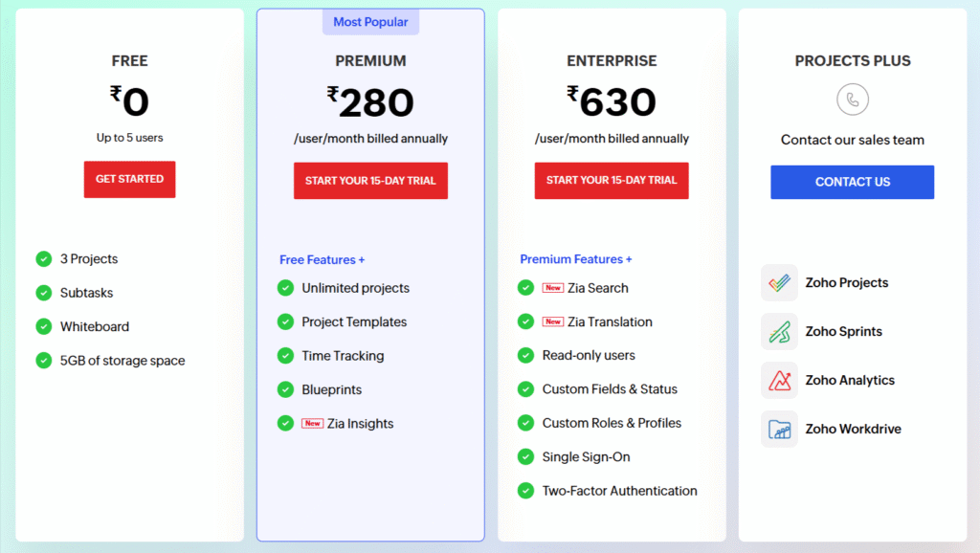This screenshot has height=553, width=980.
Task: Click the checkmark next to Single Sign-On
Action: (x=525, y=457)
